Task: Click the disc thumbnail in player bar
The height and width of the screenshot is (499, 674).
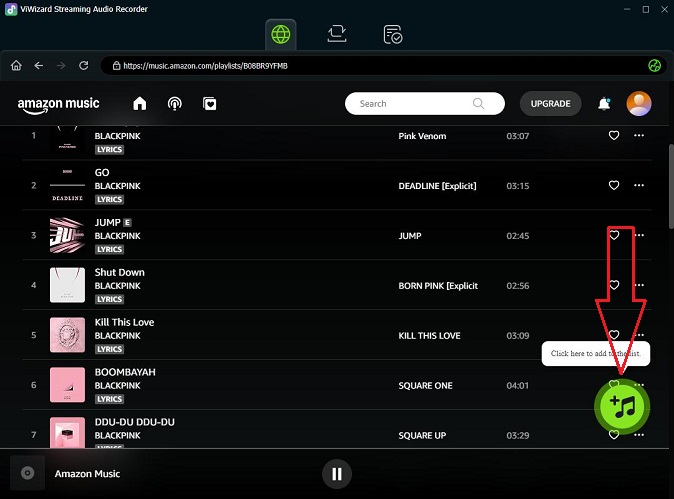Action: coord(28,473)
